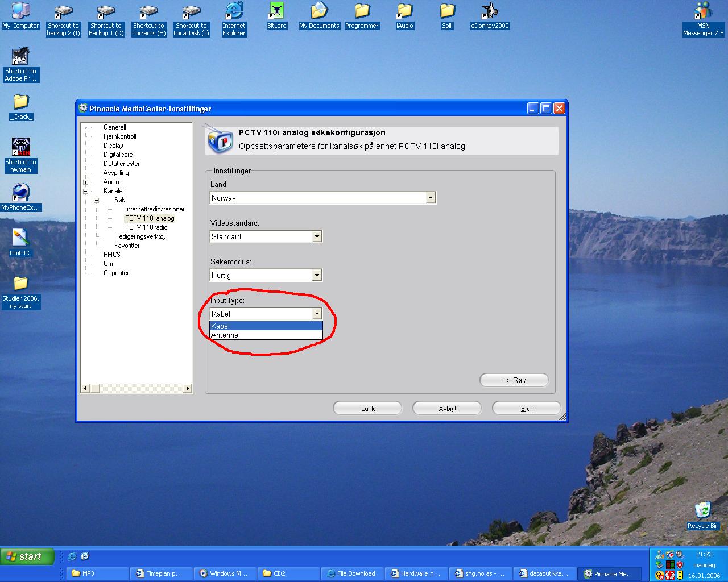Open the Windows start button
728x582 pixels.
[27, 556]
